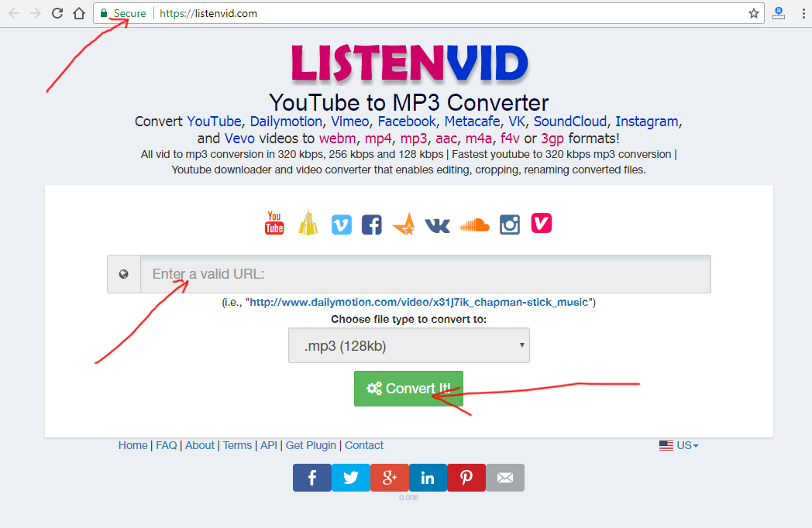Viewport: 812px width, 528px height.
Task: Click the Convert It! button
Action: [x=408, y=388]
